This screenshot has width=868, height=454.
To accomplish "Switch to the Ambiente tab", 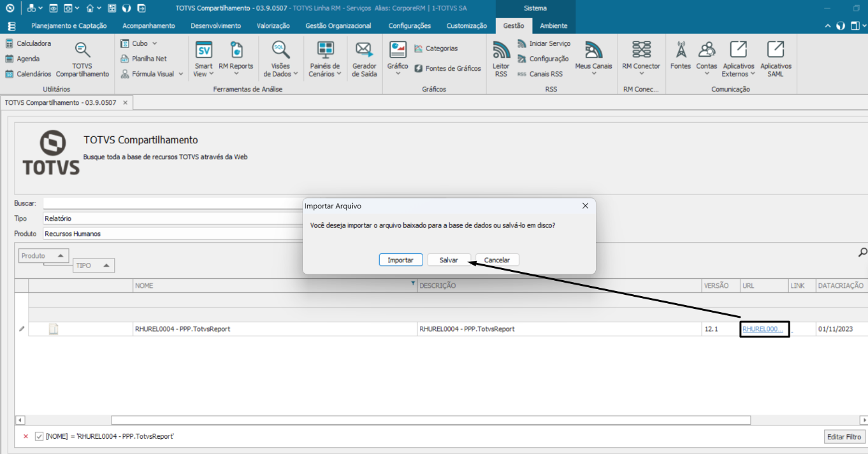I will [x=554, y=26].
